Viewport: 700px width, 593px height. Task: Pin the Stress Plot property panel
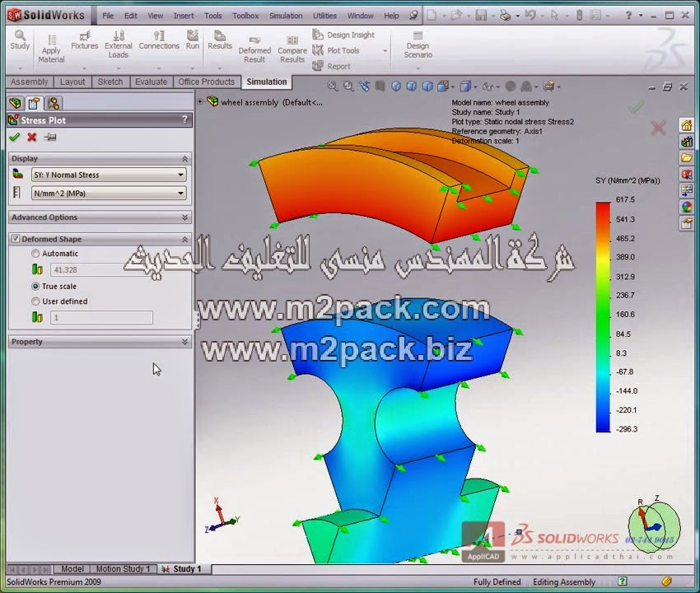click(50, 137)
